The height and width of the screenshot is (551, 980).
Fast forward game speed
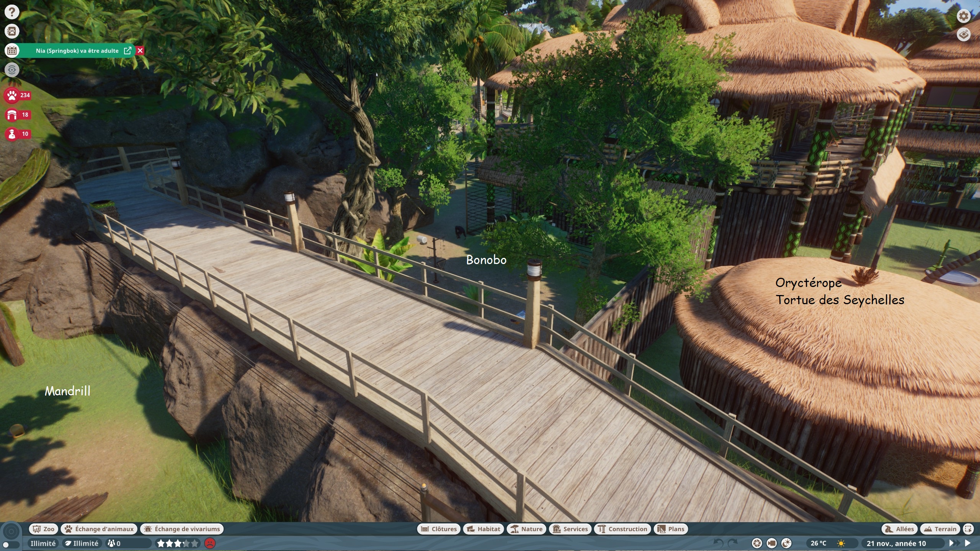click(954, 543)
